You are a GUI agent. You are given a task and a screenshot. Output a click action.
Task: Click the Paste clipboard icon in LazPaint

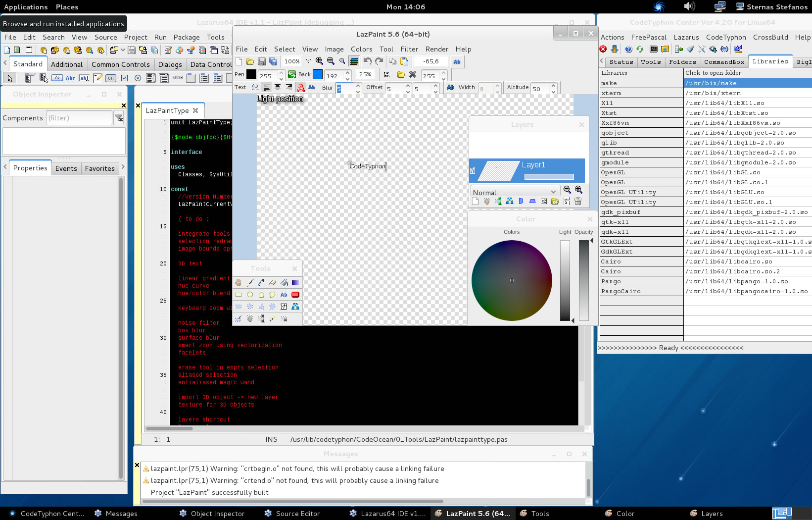(x=404, y=61)
